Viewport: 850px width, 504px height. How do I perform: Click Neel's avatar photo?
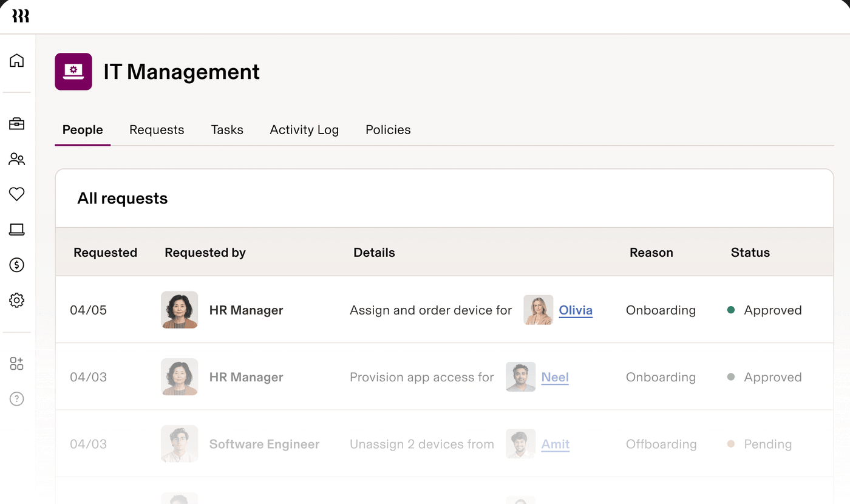coord(521,376)
